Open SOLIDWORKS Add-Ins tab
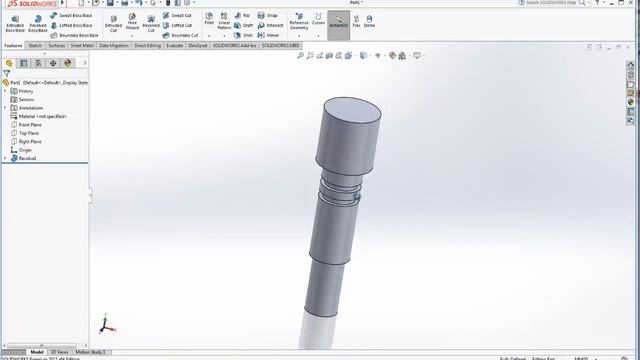The image size is (640, 360). click(x=234, y=46)
